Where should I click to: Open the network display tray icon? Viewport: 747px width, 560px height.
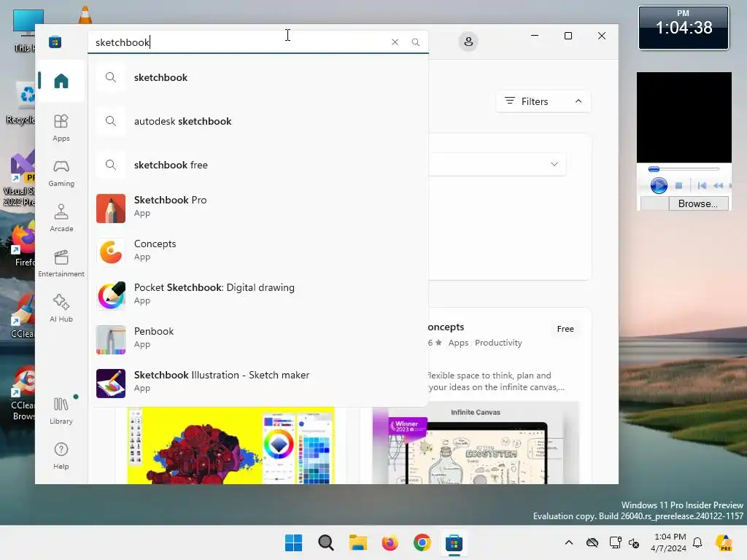tap(615, 542)
